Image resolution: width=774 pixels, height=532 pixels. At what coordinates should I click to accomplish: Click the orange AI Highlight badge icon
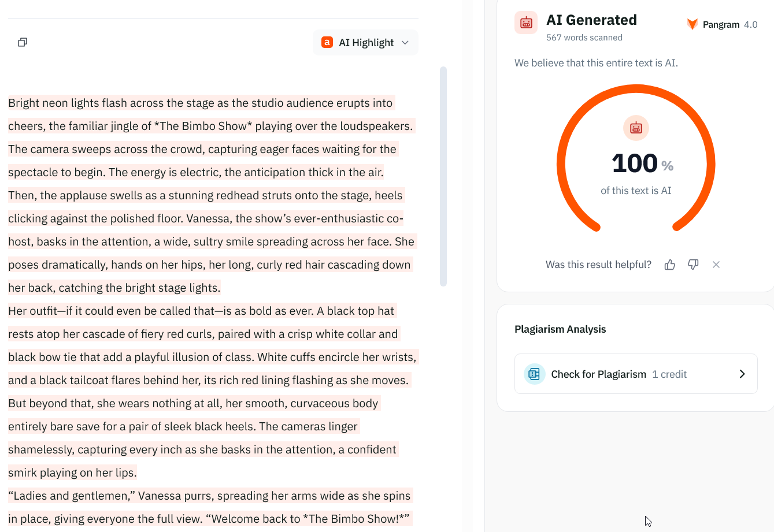tap(327, 42)
